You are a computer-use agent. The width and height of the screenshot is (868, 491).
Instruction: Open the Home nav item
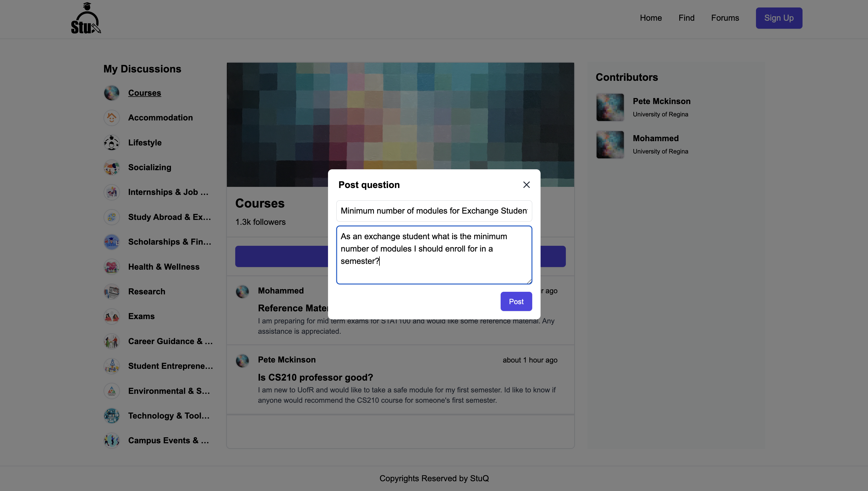pyautogui.click(x=651, y=18)
